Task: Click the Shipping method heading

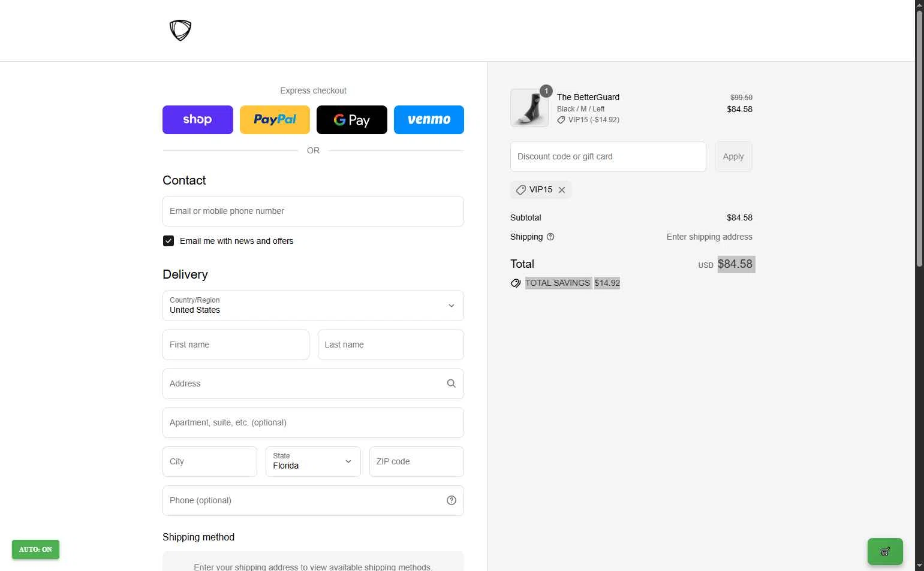Action: pyautogui.click(x=198, y=537)
